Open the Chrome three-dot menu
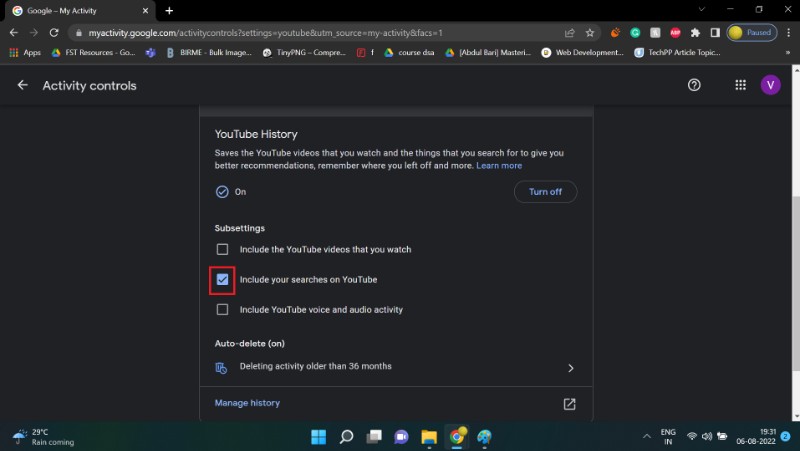Screen dimensions: 800x451 click(788, 33)
